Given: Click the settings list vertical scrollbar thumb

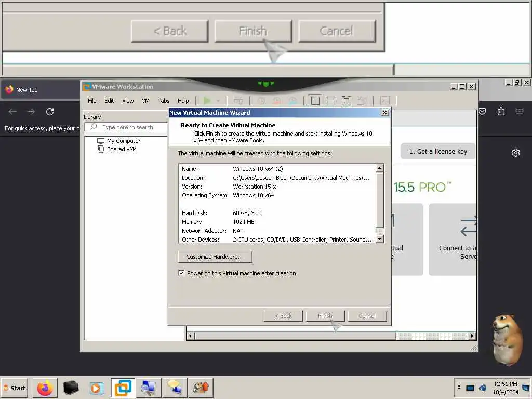Looking at the screenshot, I should (380, 200).
